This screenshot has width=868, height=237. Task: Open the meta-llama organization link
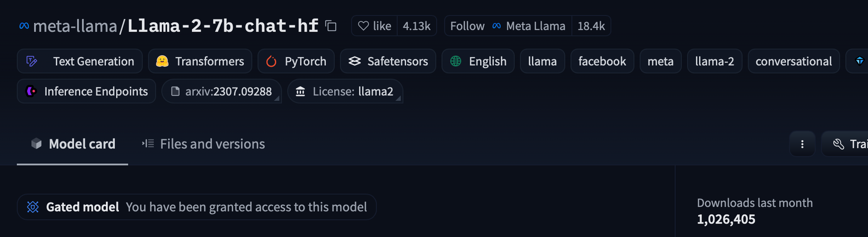[x=75, y=26]
